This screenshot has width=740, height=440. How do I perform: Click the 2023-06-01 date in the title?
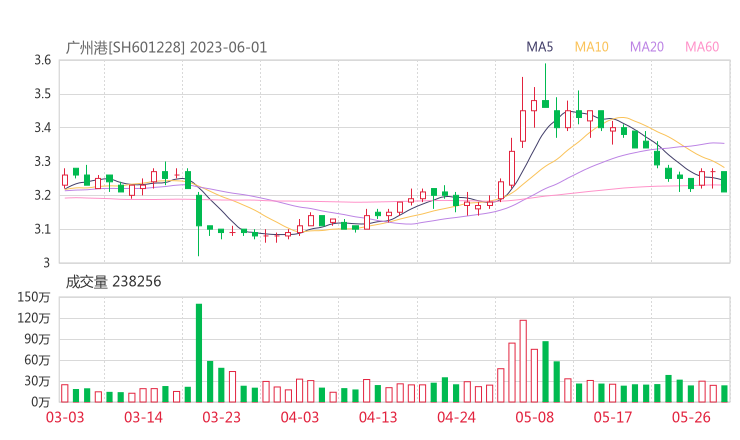(x=228, y=47)
